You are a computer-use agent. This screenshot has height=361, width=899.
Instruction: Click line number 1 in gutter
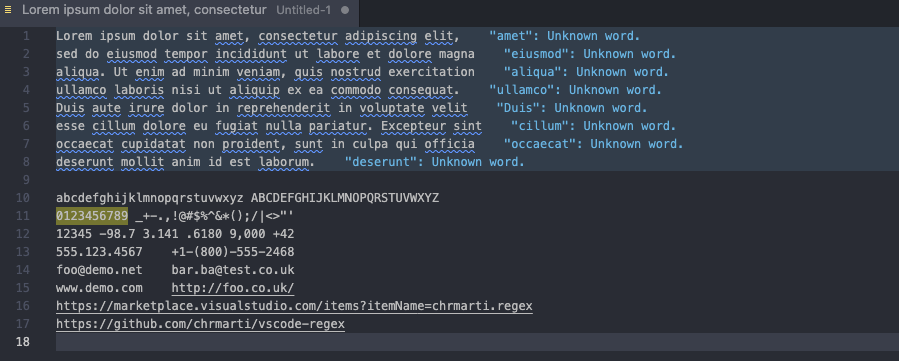pos(26,36)
